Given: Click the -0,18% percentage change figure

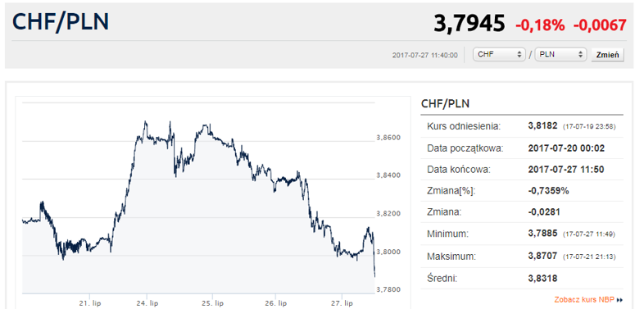Looking at the screenshot, I should coord(540,25).
